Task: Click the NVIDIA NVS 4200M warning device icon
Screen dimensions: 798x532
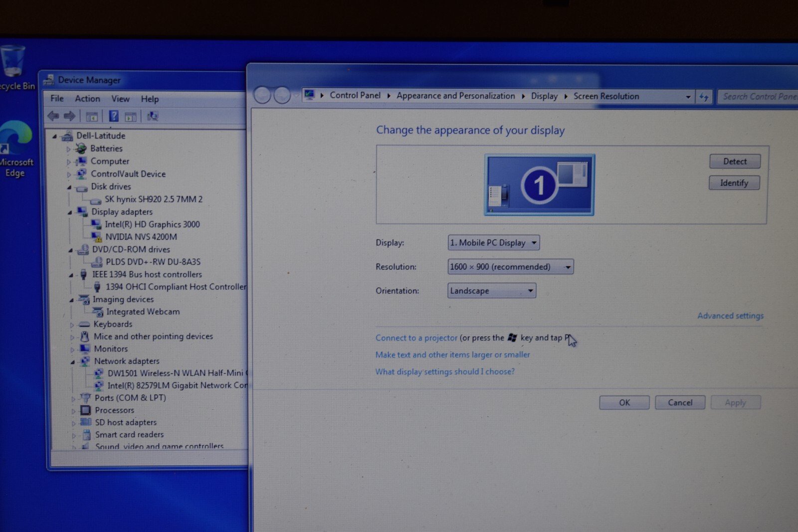Action: [x=96, y=237]
